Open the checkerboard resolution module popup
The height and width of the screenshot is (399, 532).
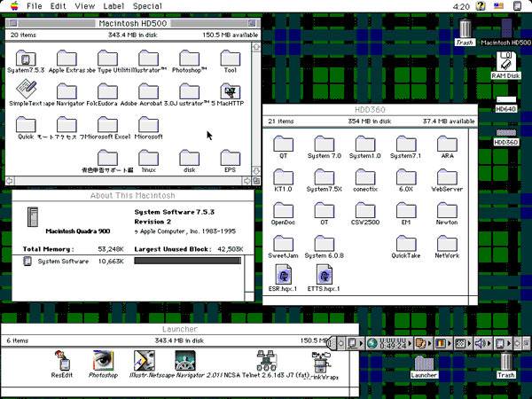point(463,343)
